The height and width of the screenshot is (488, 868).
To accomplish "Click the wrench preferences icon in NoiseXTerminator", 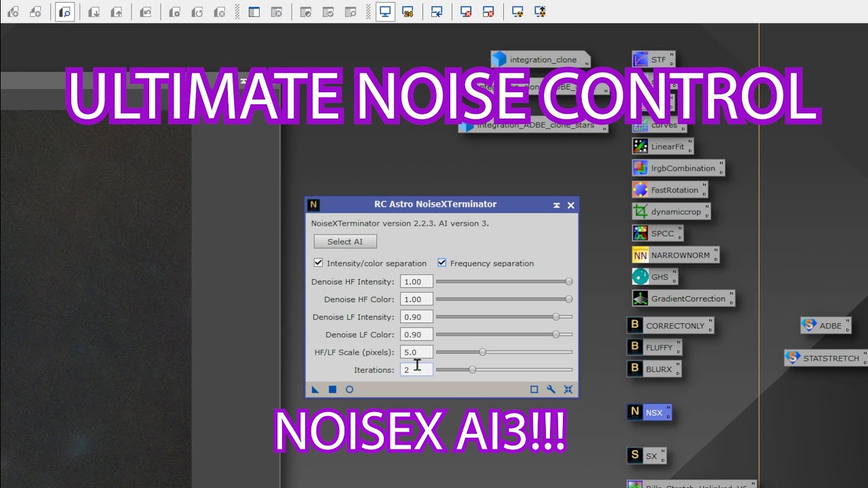I will (551, 389).
